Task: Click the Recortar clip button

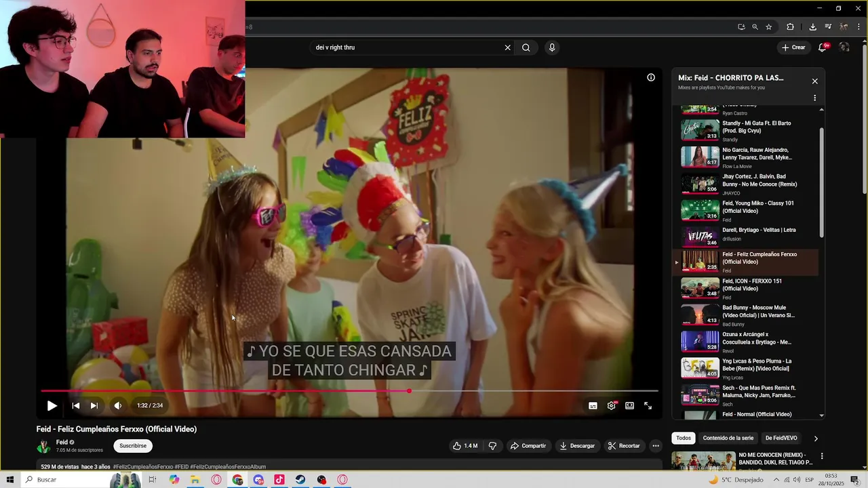Action: (624, 446)
